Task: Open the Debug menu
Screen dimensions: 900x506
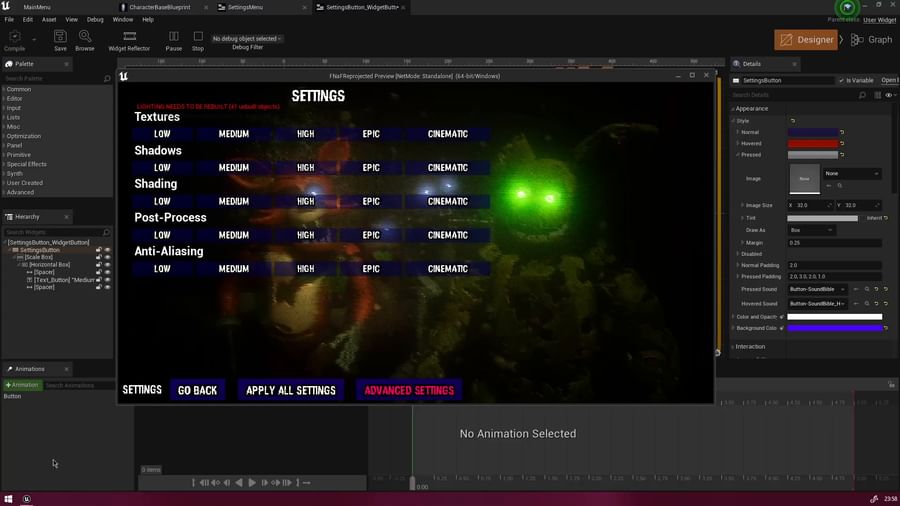Action: point(95,20)
